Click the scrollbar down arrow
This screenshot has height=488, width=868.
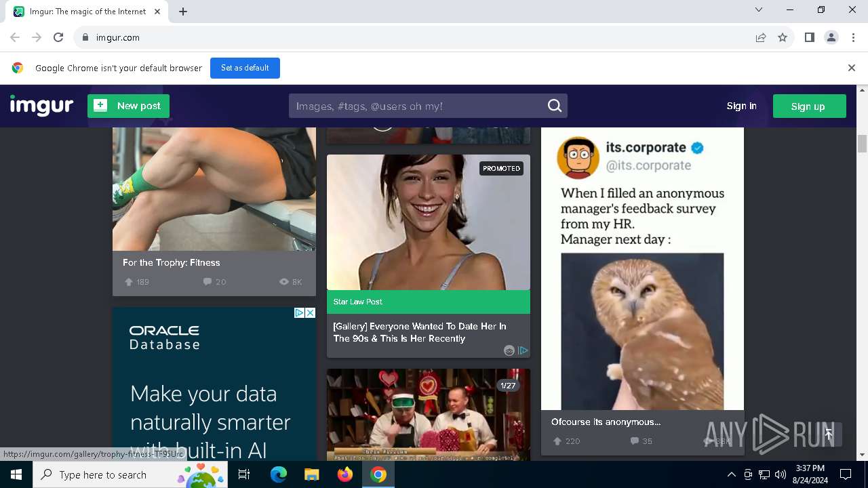tap(862, 455)
